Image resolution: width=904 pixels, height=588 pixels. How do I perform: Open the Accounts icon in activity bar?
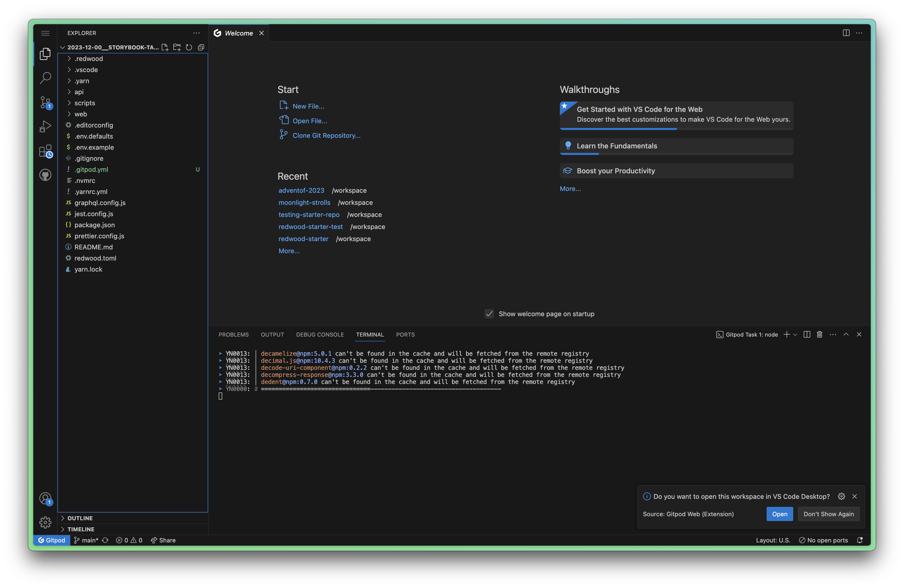[x=45, y=498]
